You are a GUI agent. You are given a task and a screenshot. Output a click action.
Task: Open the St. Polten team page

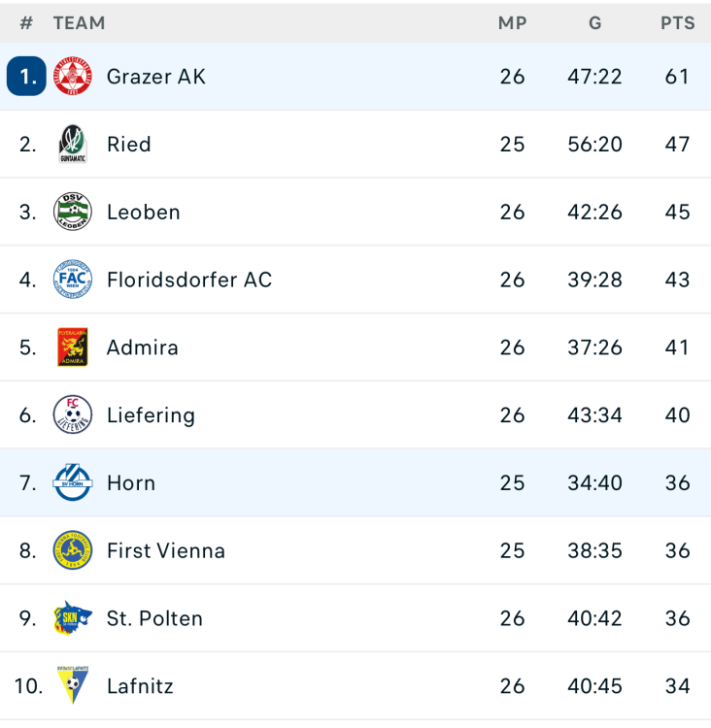154,618
